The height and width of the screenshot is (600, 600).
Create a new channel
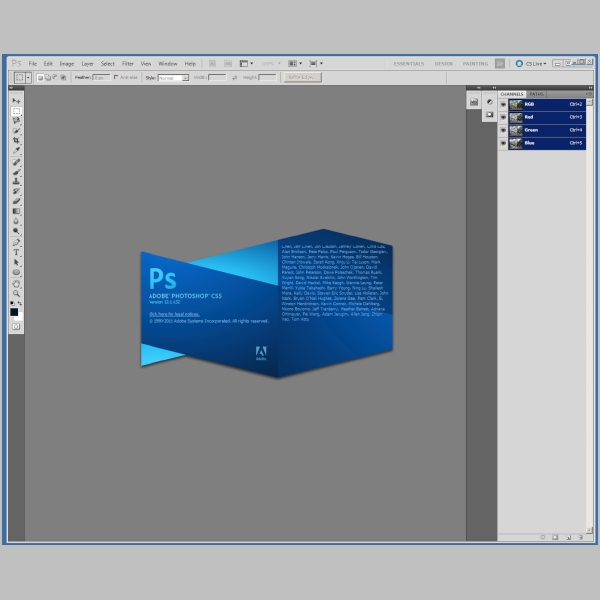click(568, 537)
